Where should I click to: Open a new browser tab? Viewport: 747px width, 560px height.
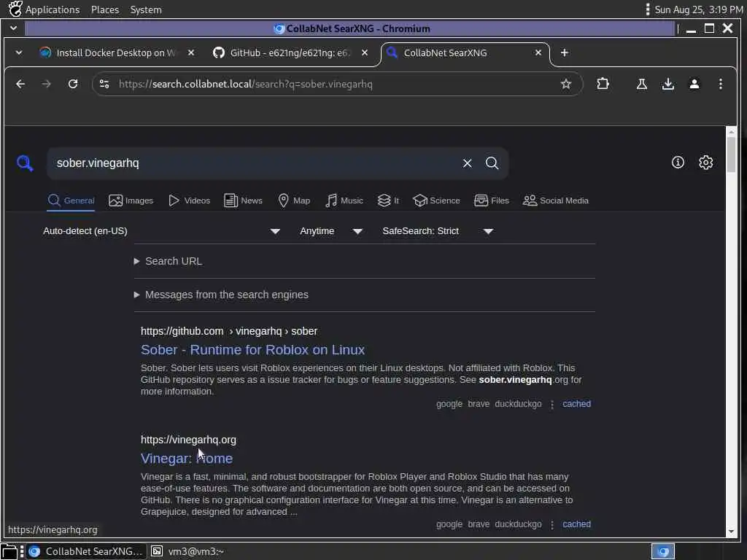coord(565,52)
